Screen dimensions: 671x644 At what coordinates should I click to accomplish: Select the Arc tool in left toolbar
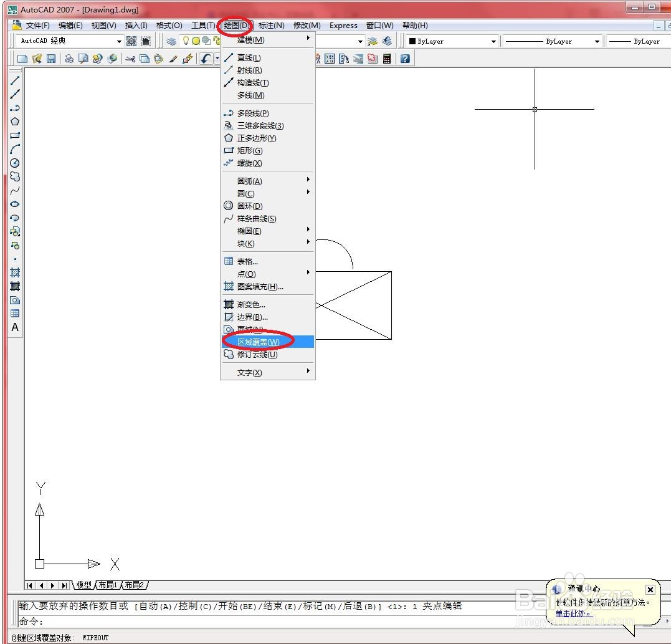[x=15, y=149]
